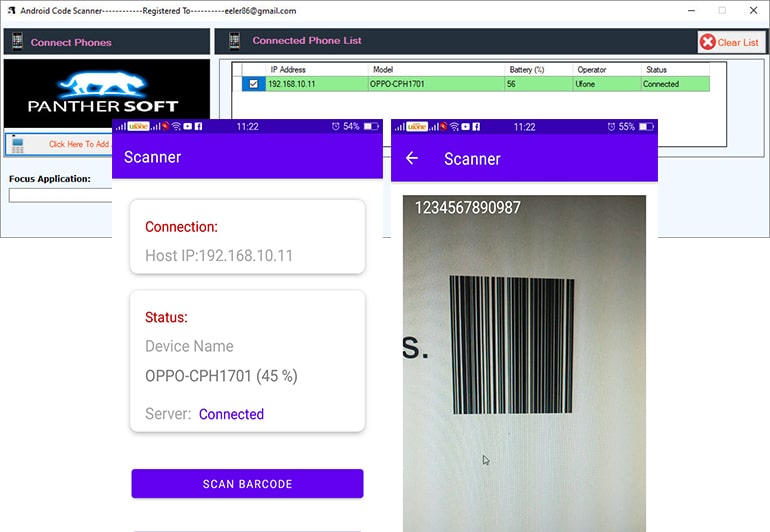This screenshot has height=532, width=770.
Task: Tap back arrow in right Scanner screen
Action: pyautogui.click(x=412, y=158)
